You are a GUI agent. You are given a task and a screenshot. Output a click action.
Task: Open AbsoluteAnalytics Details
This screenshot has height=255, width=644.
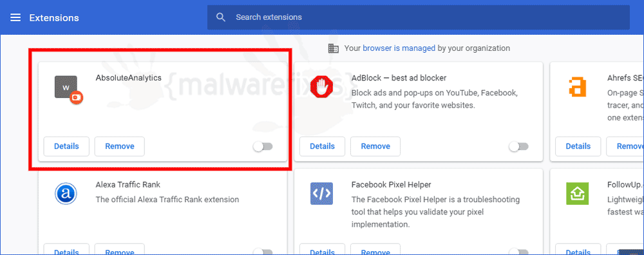pyautogui.click(x=66, y=147)
